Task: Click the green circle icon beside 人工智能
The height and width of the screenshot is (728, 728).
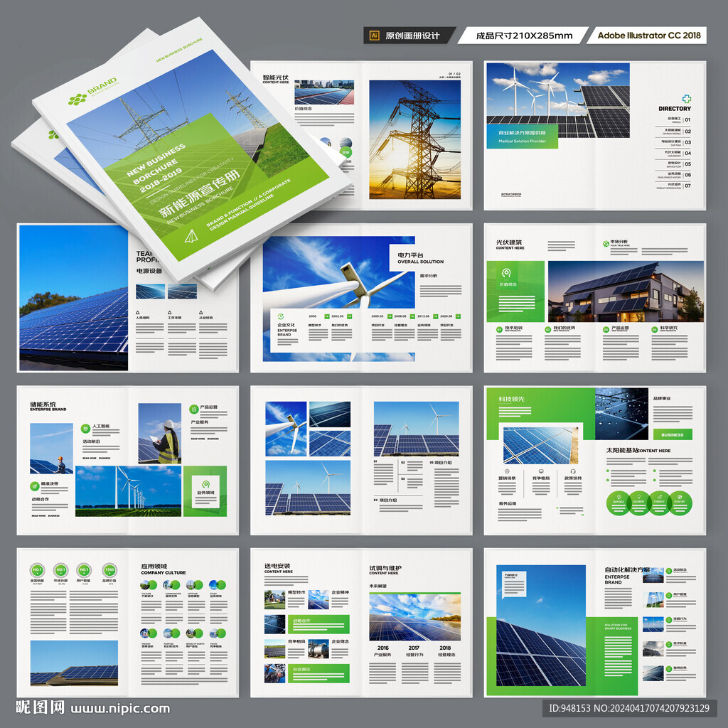Action: pyautogui.click(x=85, y=428)
